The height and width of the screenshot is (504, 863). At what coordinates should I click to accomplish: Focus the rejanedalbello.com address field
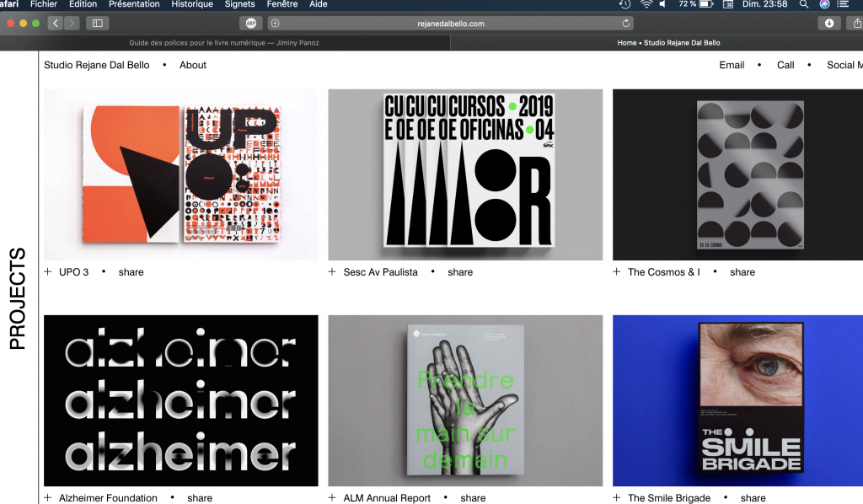pos(451,24)
